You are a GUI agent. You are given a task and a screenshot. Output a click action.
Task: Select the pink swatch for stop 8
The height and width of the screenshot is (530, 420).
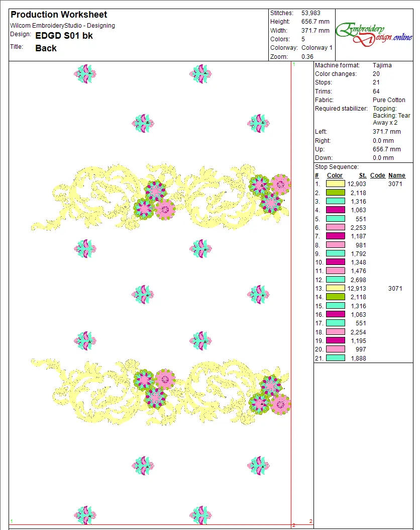[335, 245]
